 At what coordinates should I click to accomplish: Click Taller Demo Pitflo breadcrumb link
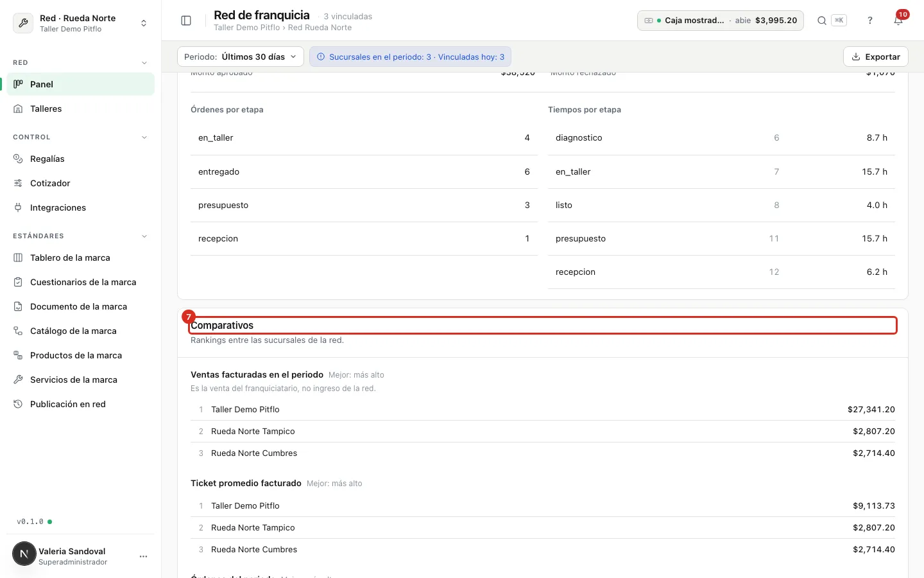pyautogui.click(x=247, y=28)
